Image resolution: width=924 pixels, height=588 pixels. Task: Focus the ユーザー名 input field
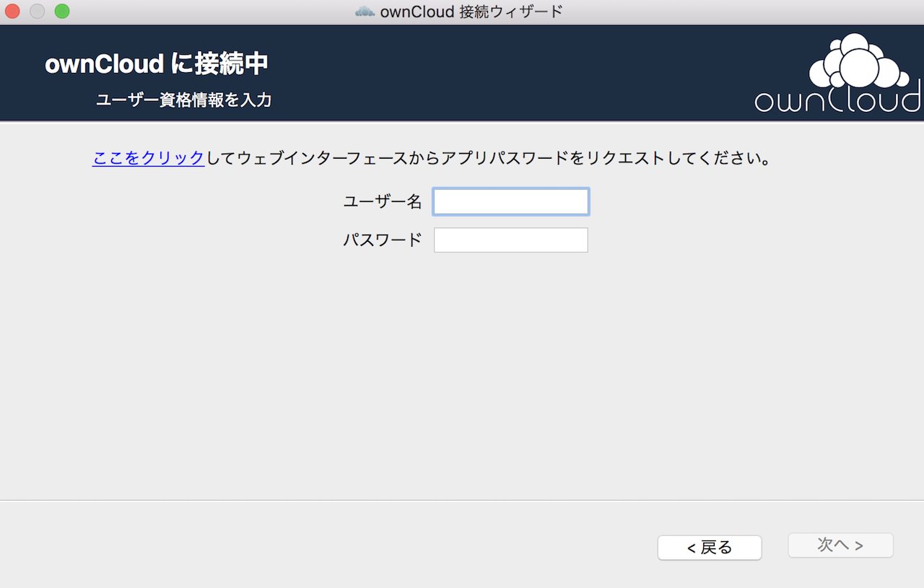[x=511, y=202]
